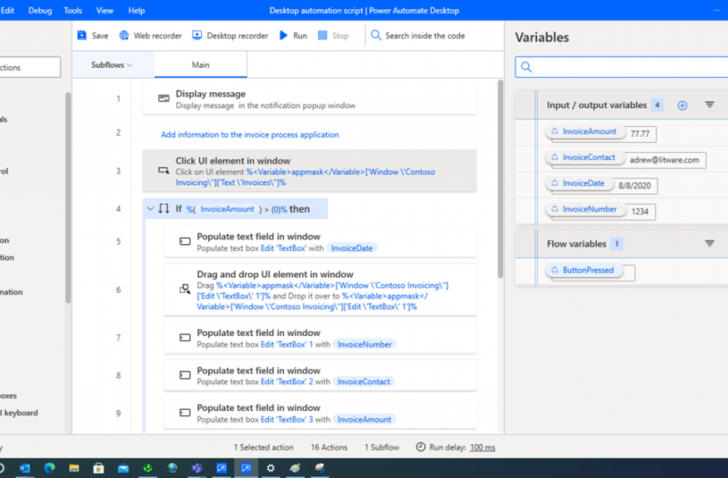Click the Run delay clock icon
This screenshot has height=478, width=728.
pyautogui.click(x=420, y=447)
